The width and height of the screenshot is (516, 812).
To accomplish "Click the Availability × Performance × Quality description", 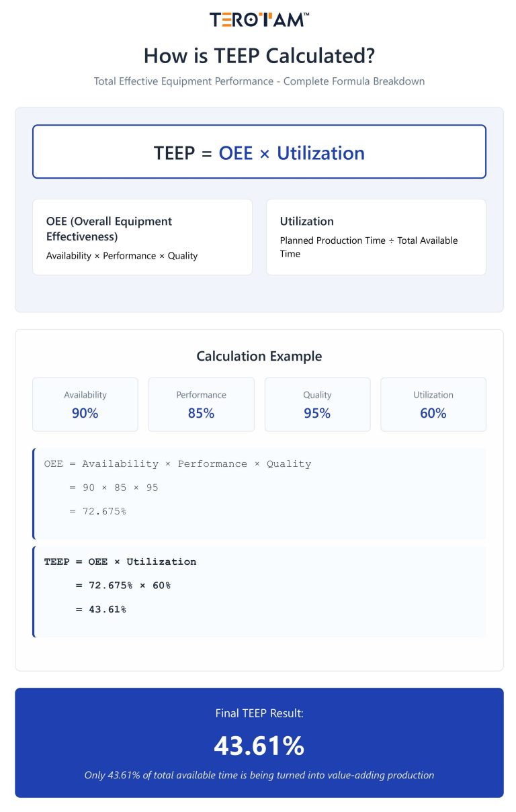I will (x=122, y=256).
